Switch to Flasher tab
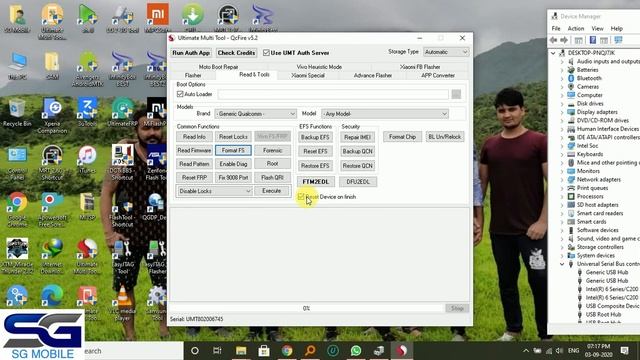 [193, 76]
